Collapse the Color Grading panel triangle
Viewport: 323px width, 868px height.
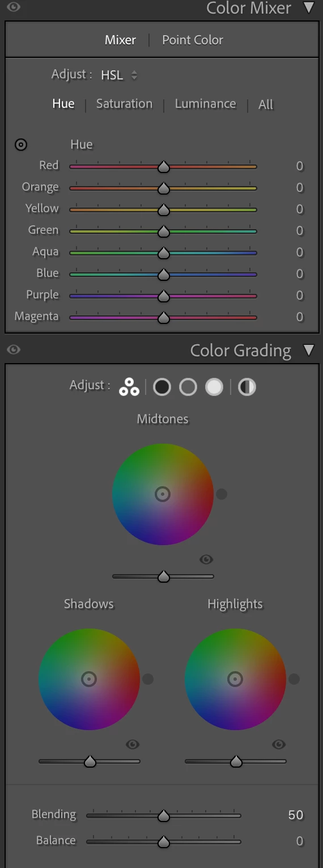click(309, 350)
